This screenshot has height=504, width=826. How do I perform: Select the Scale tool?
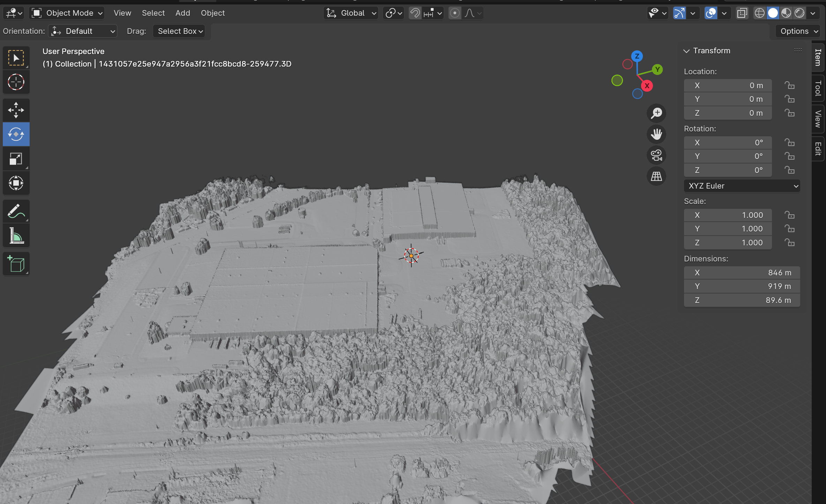(16, 159)
